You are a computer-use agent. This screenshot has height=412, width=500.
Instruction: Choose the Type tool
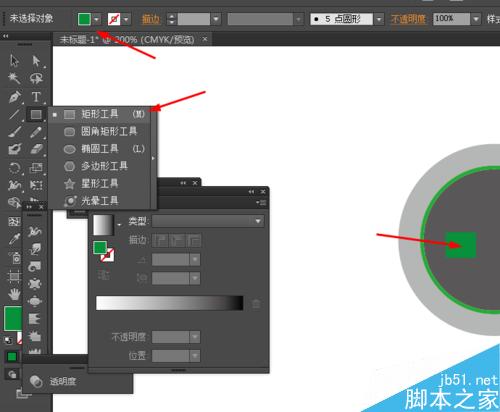click(36, 96)
